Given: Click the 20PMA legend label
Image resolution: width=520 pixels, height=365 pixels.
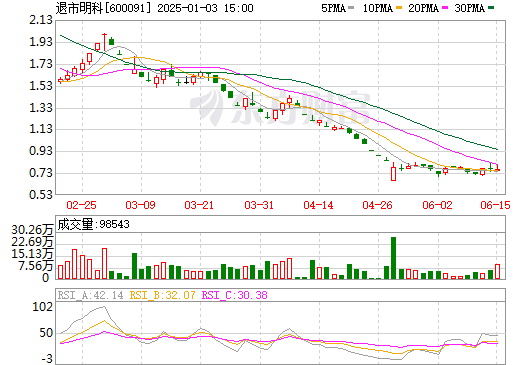Looking at the screenshot, I should tap(423, 8).
